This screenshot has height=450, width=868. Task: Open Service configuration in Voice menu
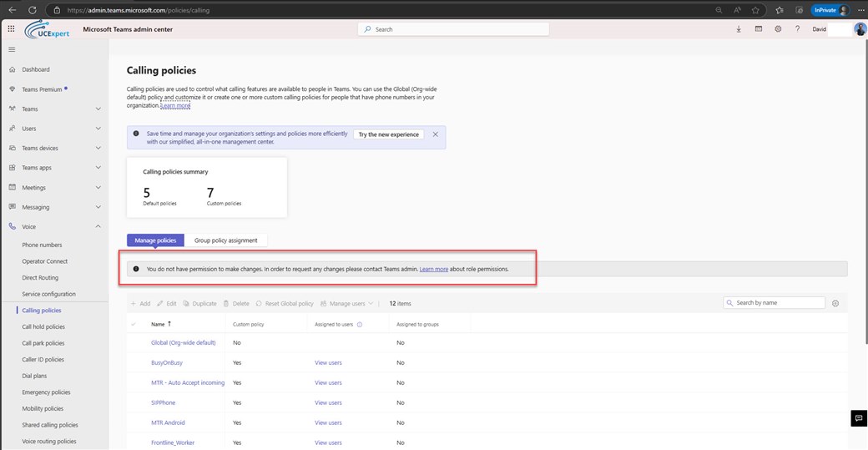(x=48, y=294)
